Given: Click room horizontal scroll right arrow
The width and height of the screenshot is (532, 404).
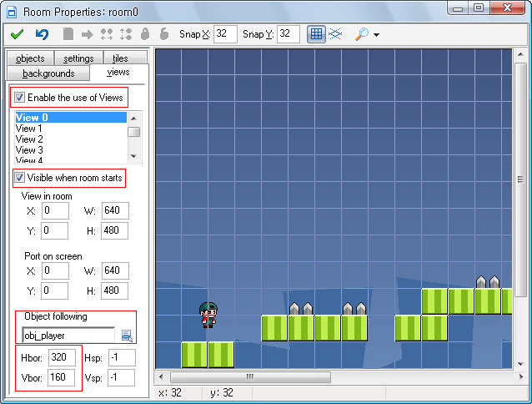Looking at the screenshot, I should [x=520, y=376].
